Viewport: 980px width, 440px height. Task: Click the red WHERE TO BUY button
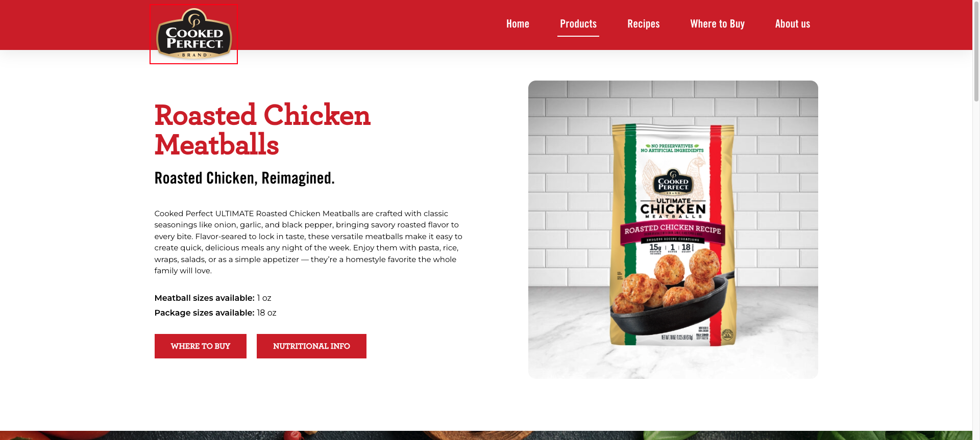pyautogui.click(x=201, y=346)
